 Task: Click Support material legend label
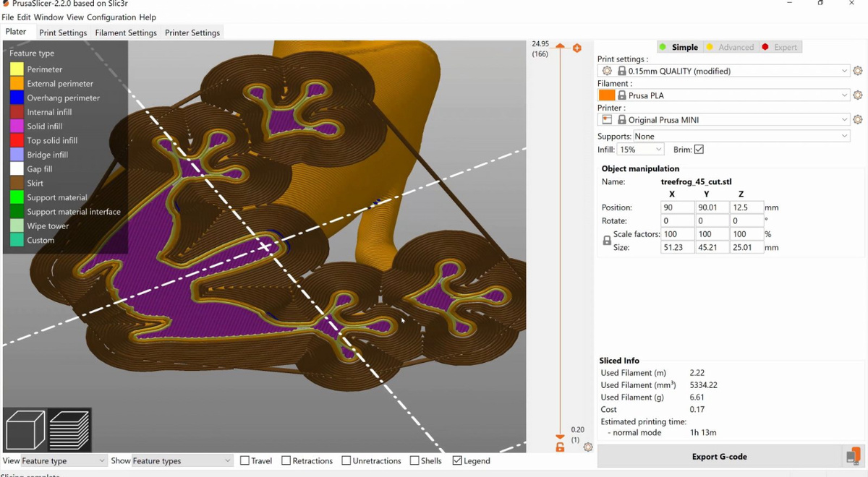click(x=57, y=197)
